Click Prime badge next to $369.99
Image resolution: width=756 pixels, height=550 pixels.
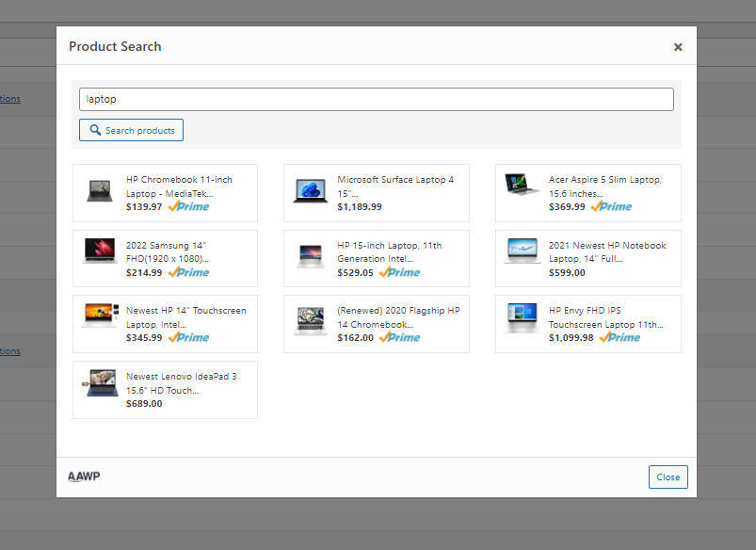[x=611, y=206]
